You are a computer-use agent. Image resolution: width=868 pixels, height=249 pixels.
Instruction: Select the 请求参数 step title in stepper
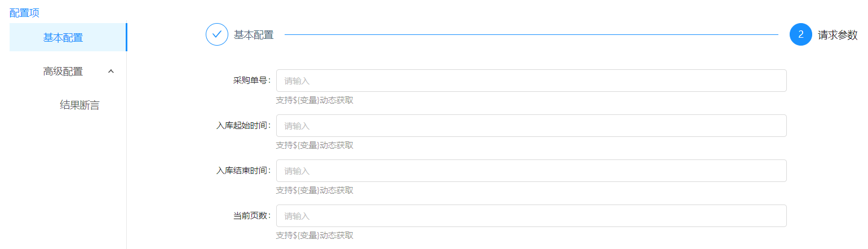(838, 35)
